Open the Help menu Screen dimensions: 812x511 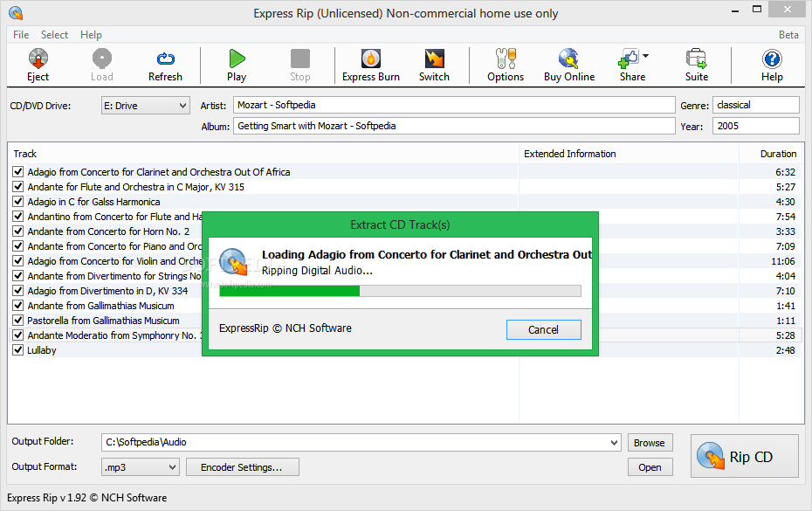[x=91, y=35]
